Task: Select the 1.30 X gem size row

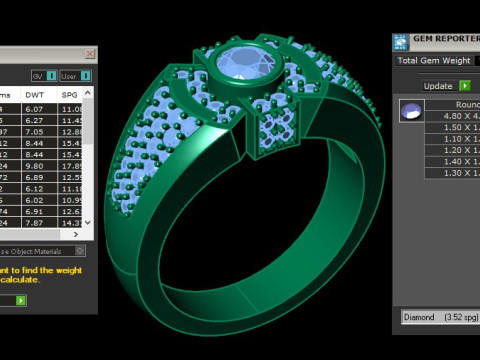Action: pyautogui.click(x=453, y=173)
